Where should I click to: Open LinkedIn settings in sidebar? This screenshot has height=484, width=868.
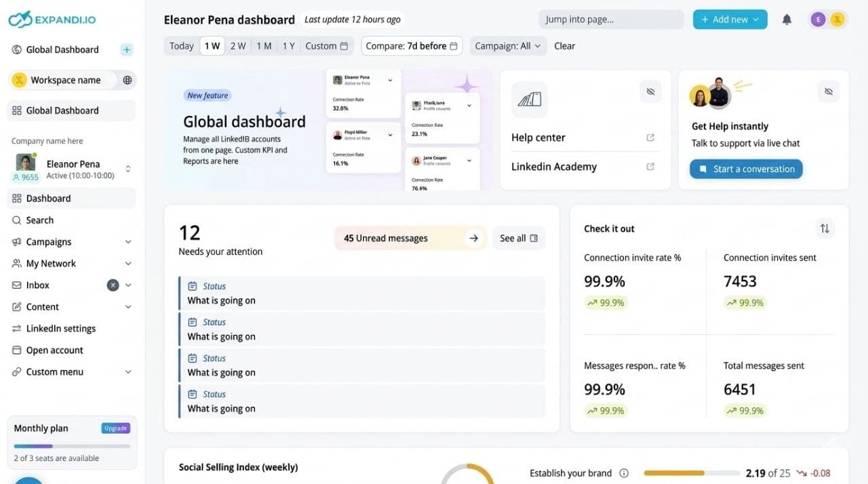click(x=61, y=329)
